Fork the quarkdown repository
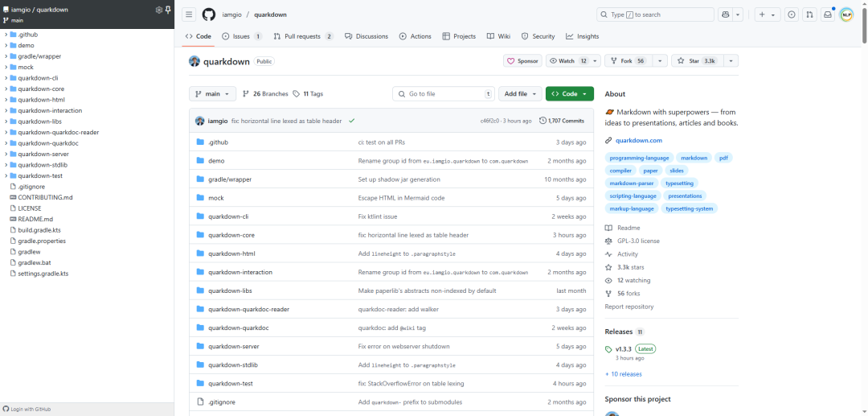The height and width of the screenshot is (416, 868). tap(628, 61)
